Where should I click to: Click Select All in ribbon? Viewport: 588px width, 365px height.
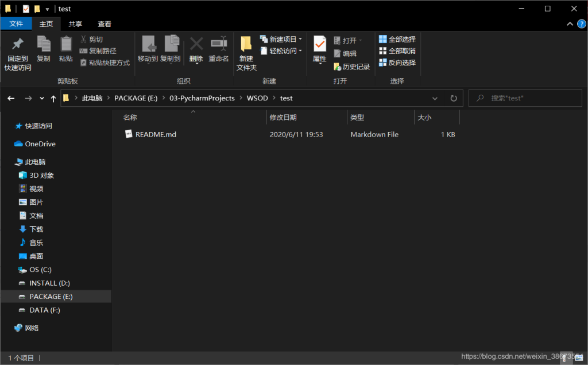397,40
